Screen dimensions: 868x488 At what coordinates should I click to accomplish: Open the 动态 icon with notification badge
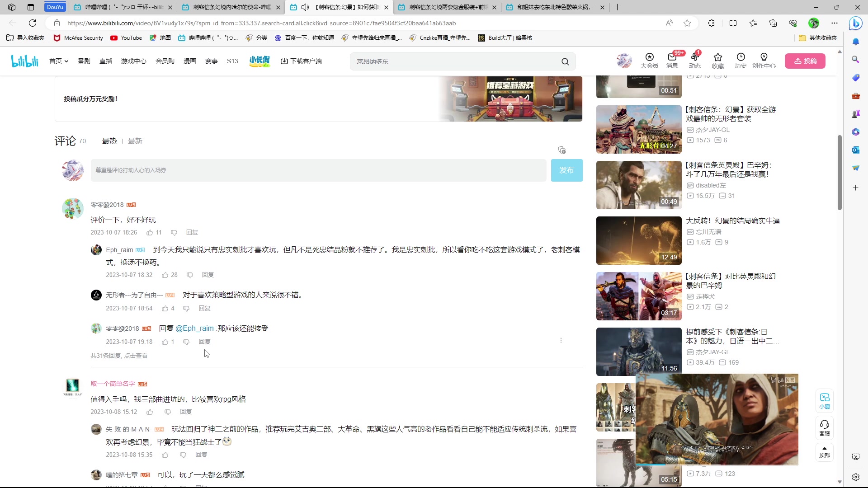point(695,61)
